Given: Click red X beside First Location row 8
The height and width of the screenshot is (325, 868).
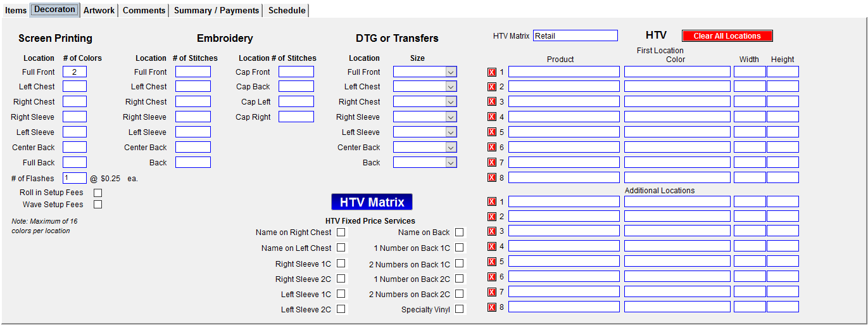Looking at the screenshot, I should 492,178.
